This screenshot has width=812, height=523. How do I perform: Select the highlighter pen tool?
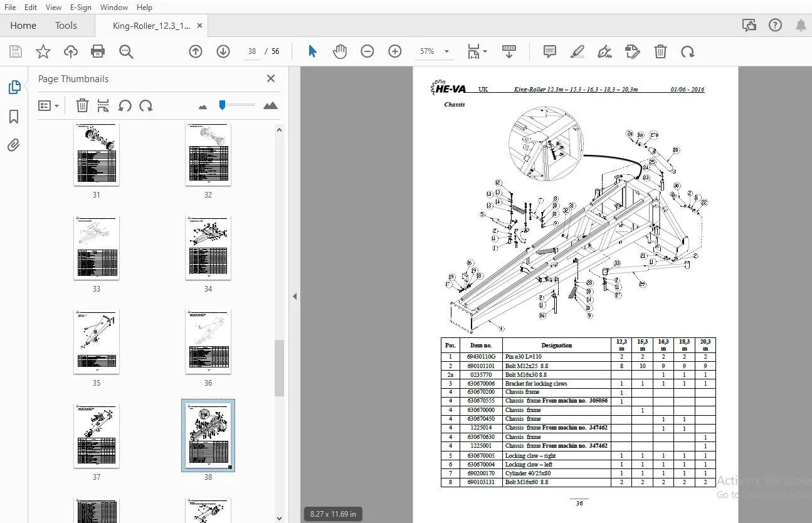[x=577, y=51]
